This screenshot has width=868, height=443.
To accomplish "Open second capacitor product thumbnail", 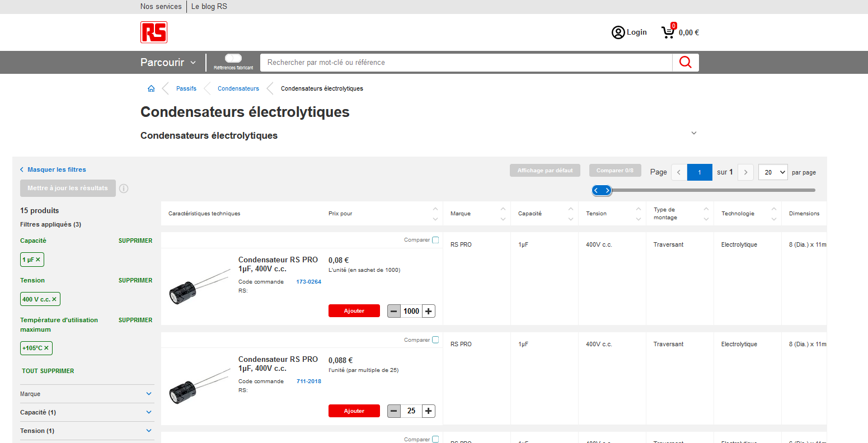I will (199, 386).
